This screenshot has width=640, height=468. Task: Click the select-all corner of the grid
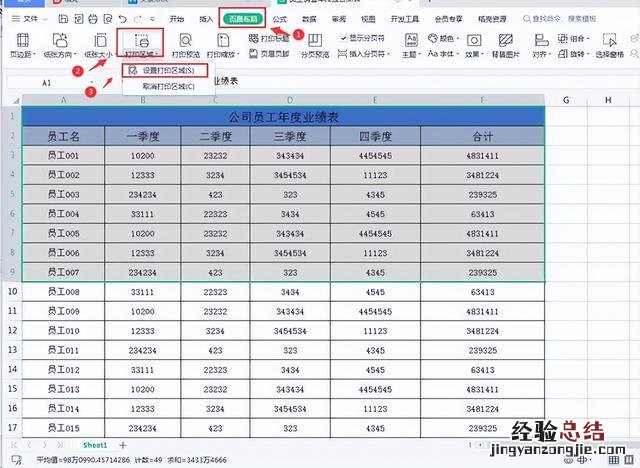pos(14,100)
